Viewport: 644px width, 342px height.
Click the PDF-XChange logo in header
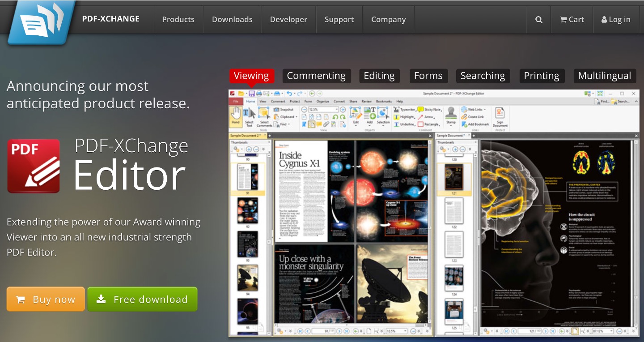point(41,22)
